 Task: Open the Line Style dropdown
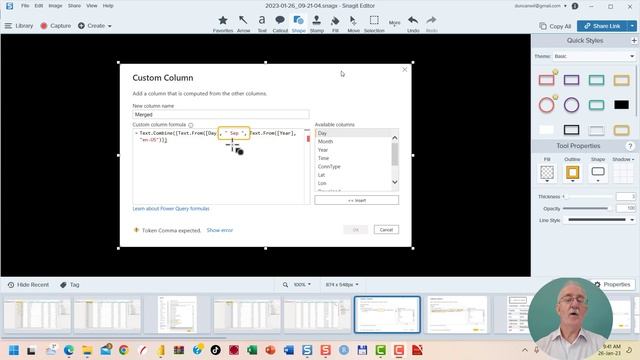(x=599, y=220)
